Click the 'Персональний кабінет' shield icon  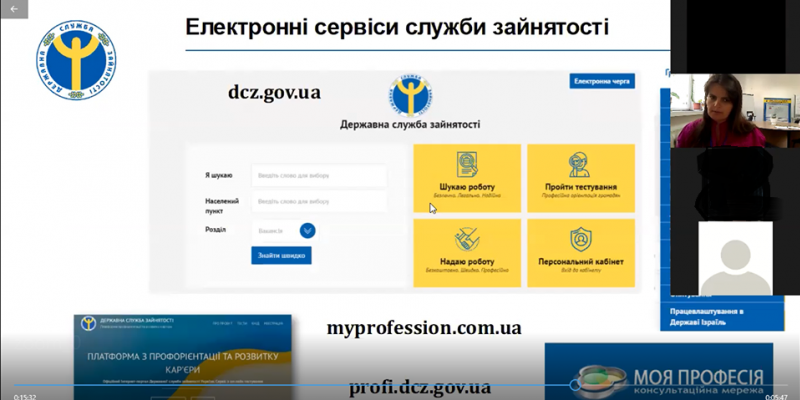click(x=580, y=240)
